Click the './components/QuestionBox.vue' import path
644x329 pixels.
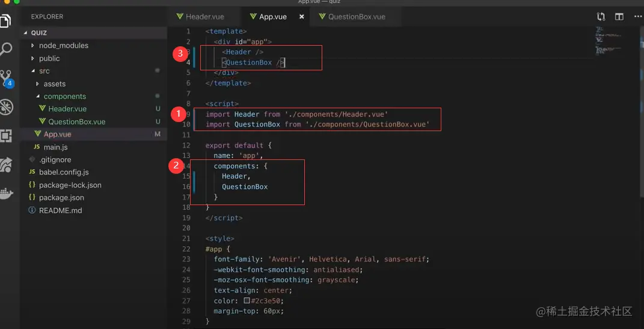coord(367,125)
